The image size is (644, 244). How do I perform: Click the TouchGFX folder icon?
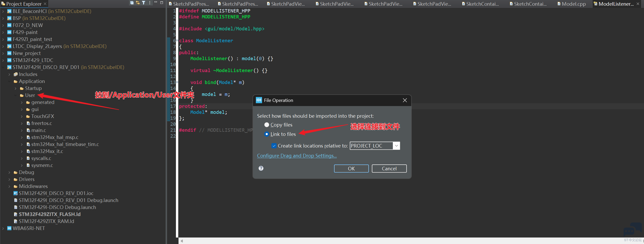click(28, 116)
